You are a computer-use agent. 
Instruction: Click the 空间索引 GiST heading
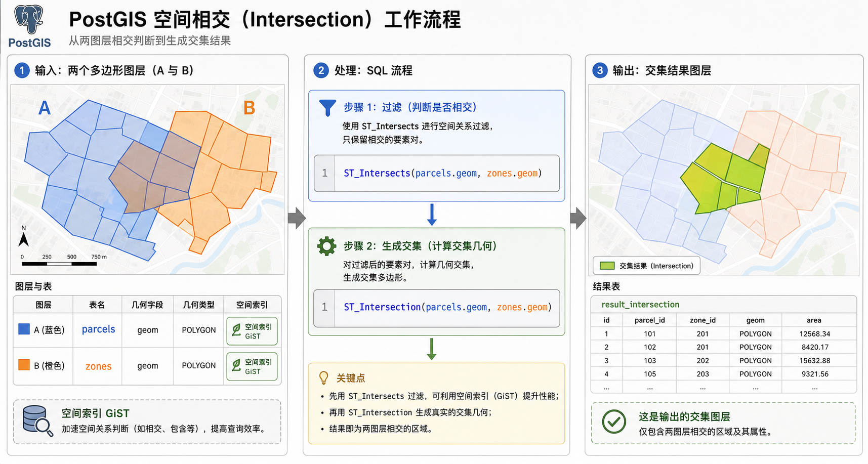[95, 413]
